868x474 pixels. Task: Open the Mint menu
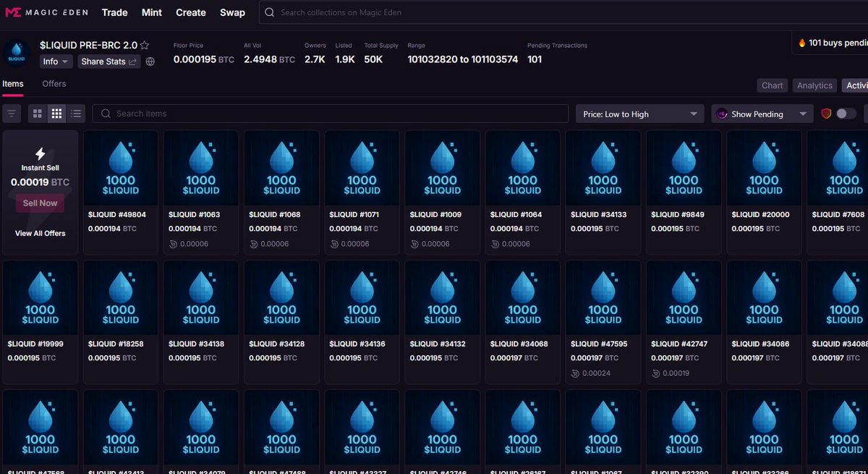pos(152,12)
